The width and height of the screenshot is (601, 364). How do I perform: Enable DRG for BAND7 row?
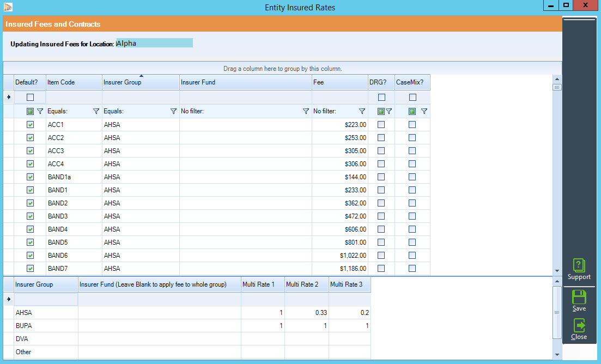click(381, 268)
